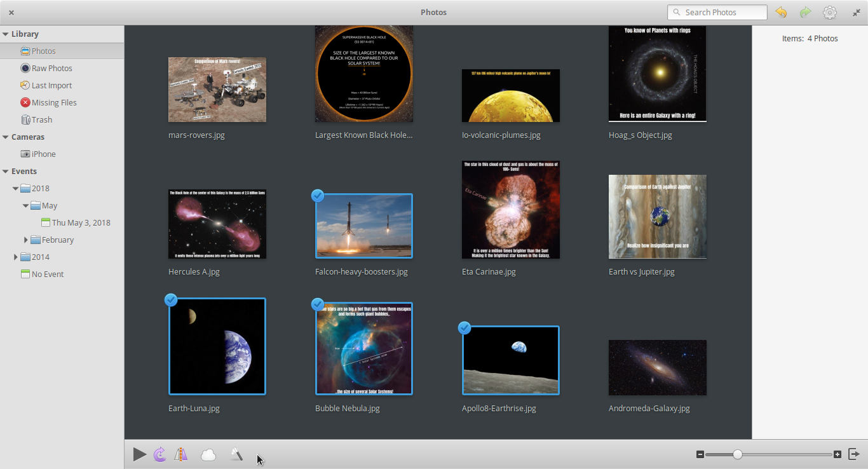The height and width of the screenshot is (469, 868).
Task: Select the 2014 events folder
Action: click(x=62, y=257)
